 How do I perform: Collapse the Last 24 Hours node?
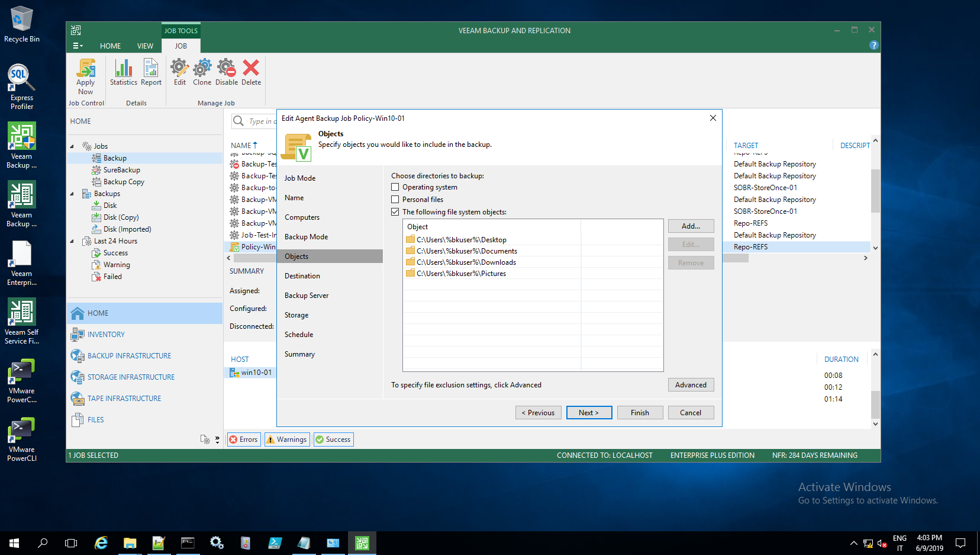pos(72,241)
